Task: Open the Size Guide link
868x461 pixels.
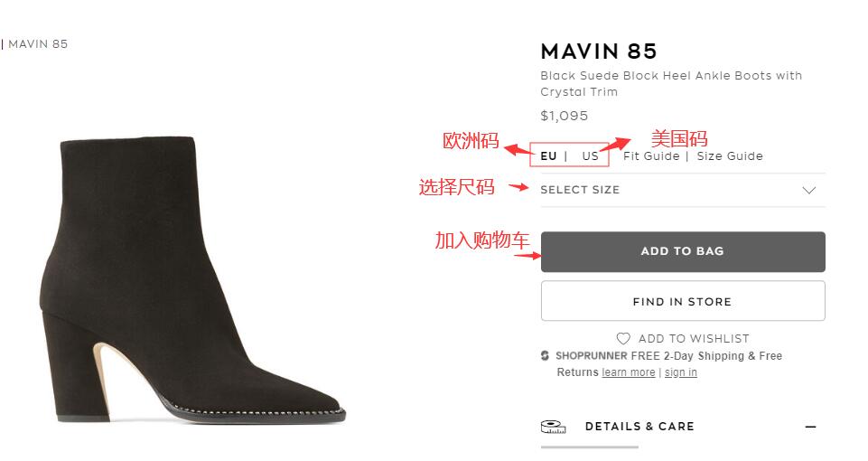Action: (x=730, y=156)
